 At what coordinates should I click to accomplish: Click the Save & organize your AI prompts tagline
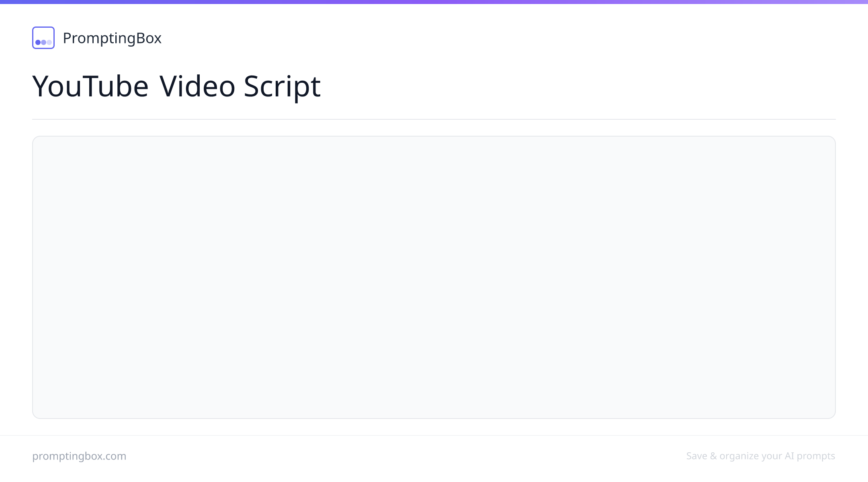[761, 456]
